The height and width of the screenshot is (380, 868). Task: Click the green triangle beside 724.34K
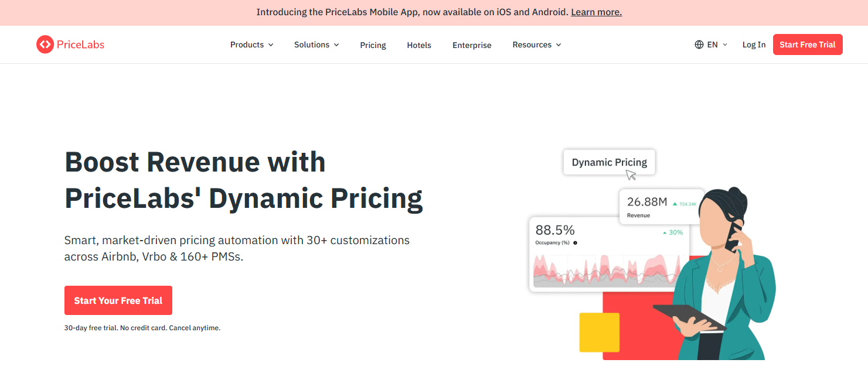(675, 204)
